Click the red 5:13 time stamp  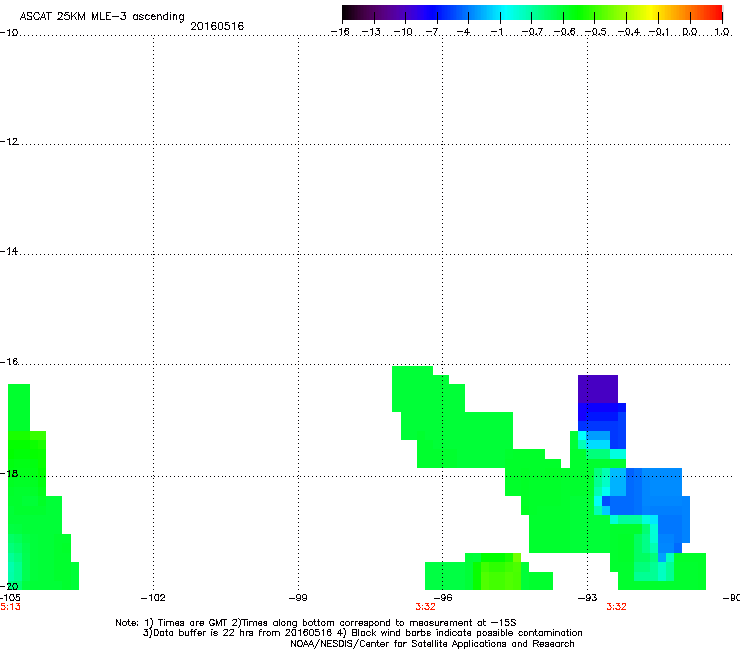10,607
